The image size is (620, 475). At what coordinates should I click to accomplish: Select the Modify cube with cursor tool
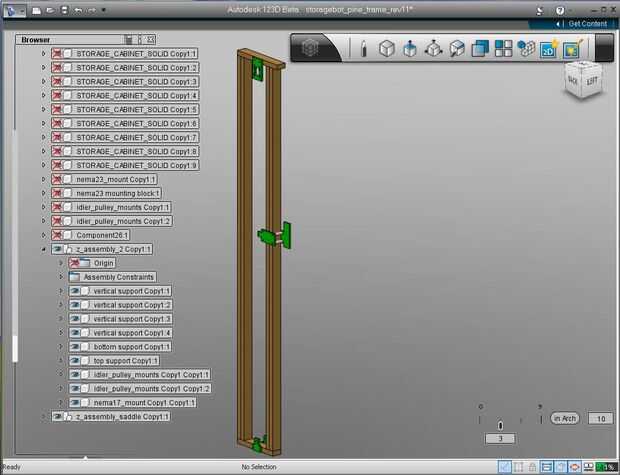[457, 49]
